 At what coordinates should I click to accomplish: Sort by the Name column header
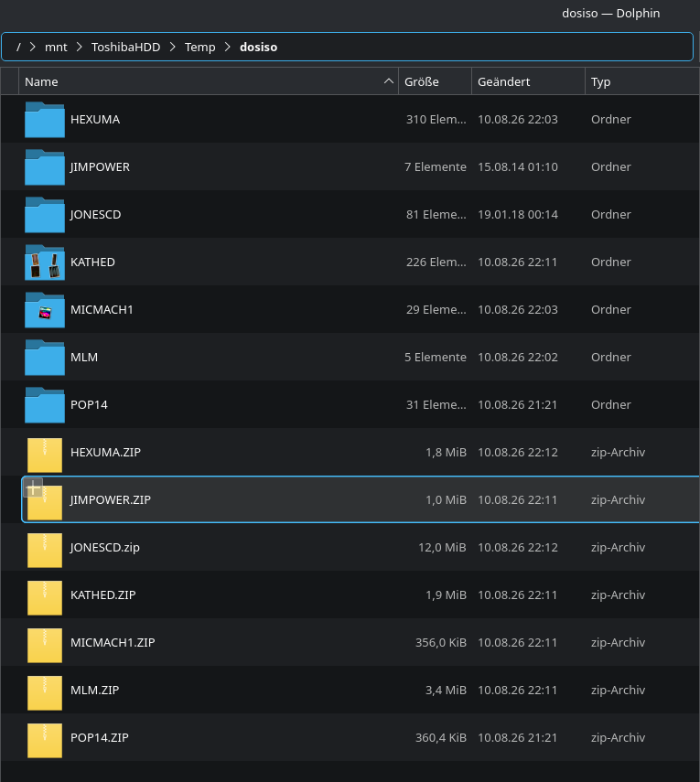pos(209,81)
